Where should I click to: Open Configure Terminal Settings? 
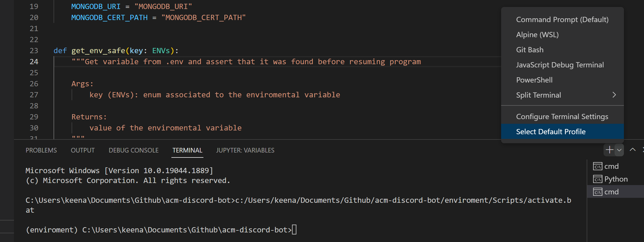(x=562, y=116)
